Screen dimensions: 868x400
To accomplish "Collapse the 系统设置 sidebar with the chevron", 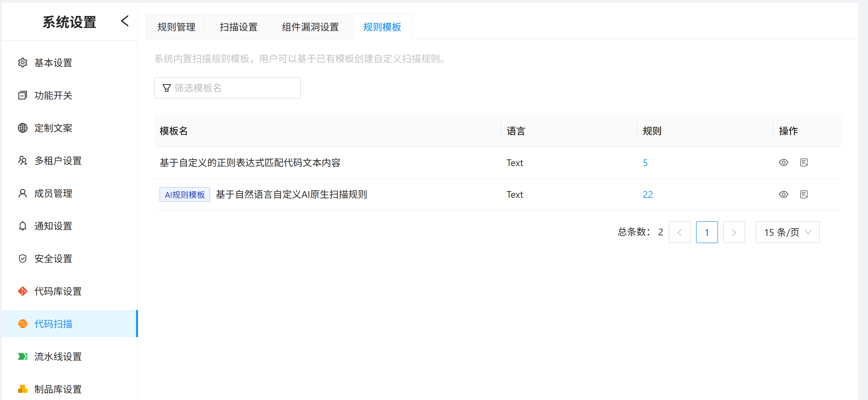I will [x=125, y=21].
